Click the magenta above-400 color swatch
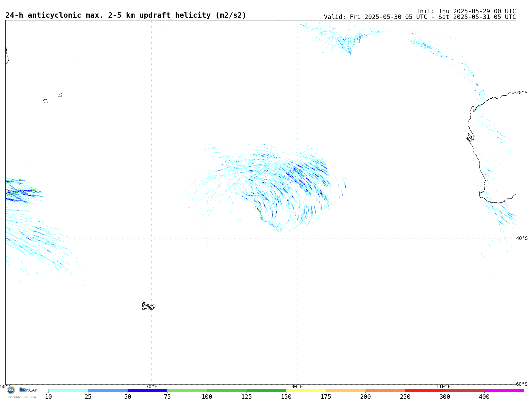532x400 pixels. coord(504,390)
